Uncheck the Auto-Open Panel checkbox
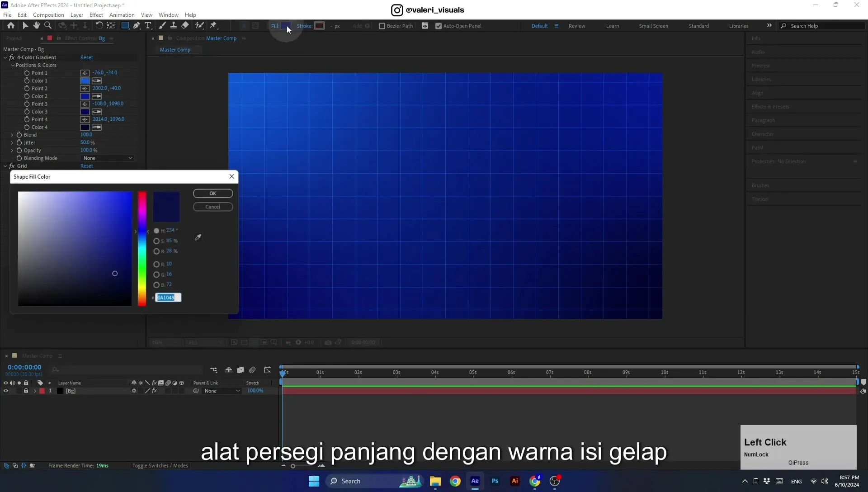 pos(439,26)
